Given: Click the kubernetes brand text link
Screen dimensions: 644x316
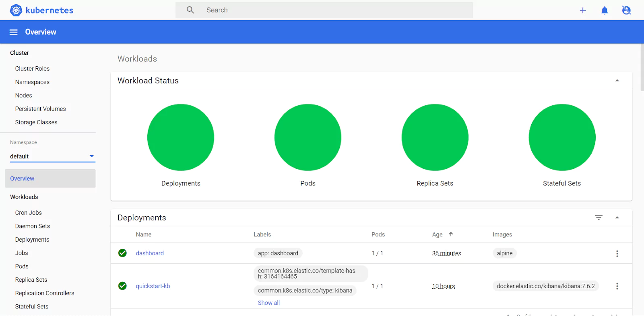Looking at the screenshot, I should [x=50, y=10].
